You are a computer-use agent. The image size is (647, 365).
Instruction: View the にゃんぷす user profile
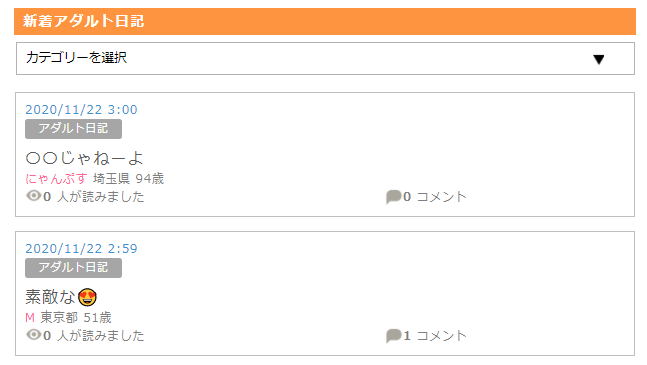click(x=56, y=179)
